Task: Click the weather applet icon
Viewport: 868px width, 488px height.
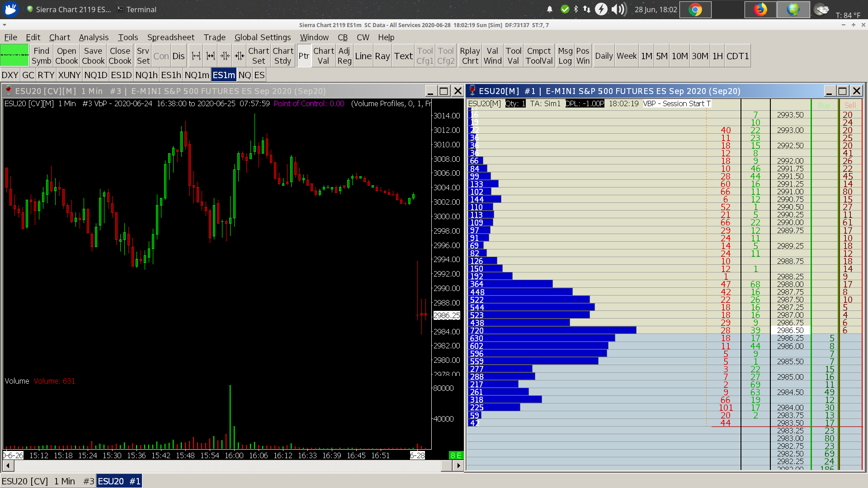Action: 821,9
